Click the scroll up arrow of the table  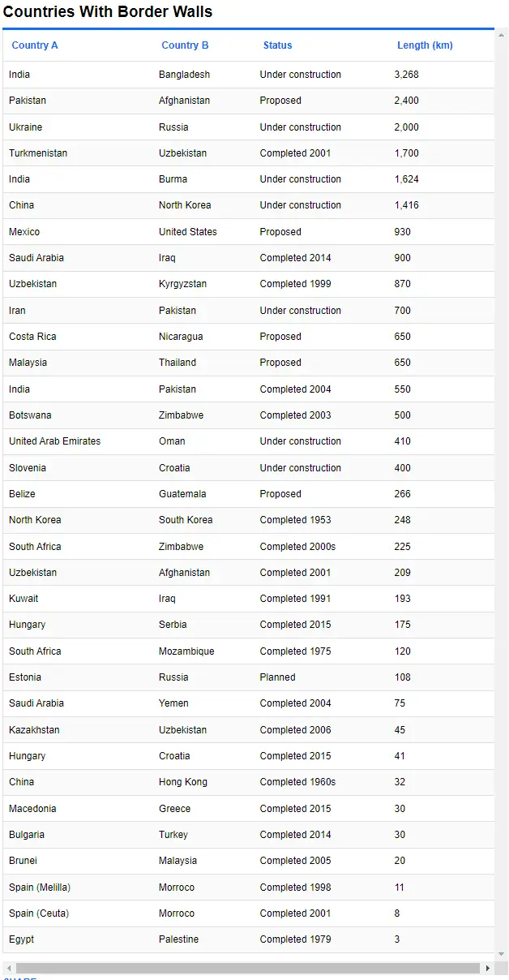click(502, 36)
